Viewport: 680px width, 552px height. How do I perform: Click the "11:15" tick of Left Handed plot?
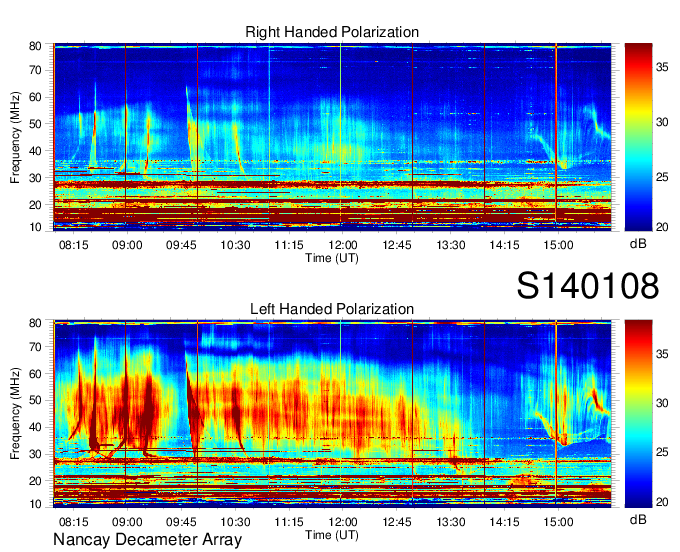(x=289, y=522)
